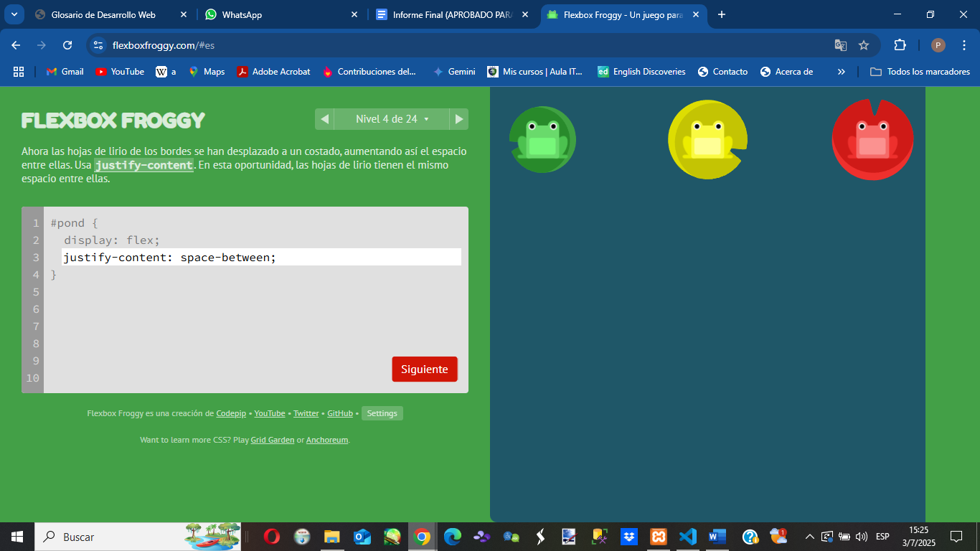Open the Twitter footer link
The width and height of the screenshot is (980, 551).
click(306, 413)
